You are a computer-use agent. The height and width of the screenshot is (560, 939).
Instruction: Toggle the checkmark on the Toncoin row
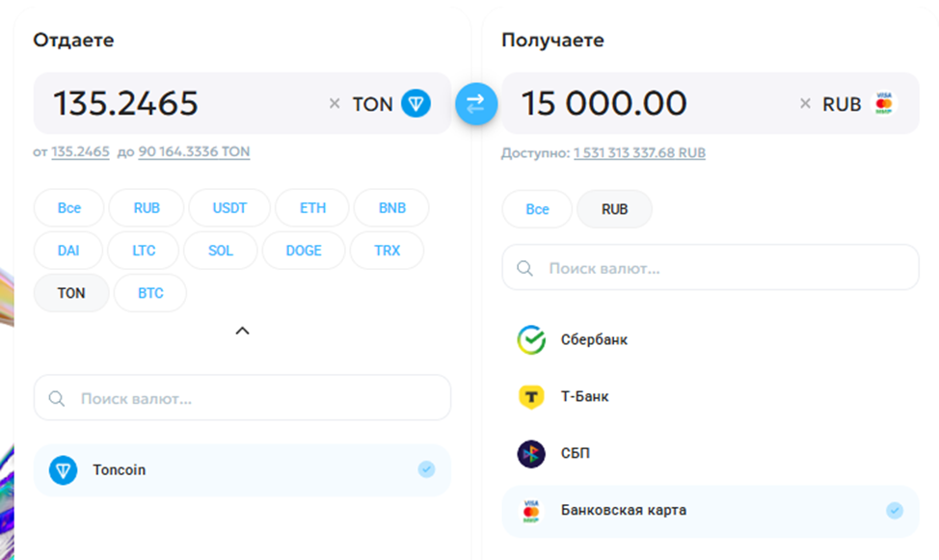coord(426,469)
